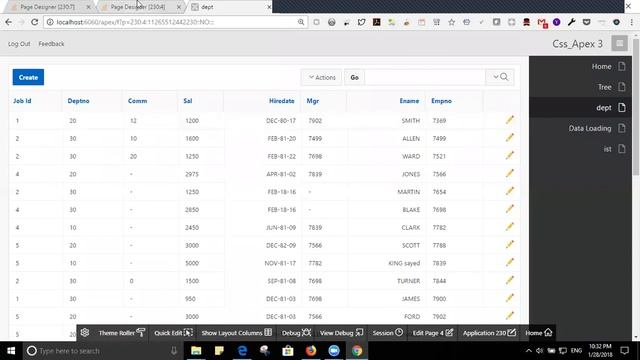Screen dimensions: 640x360
Task: Edit the ALLEN row with pencil icon
Action: [x=509, y=138]
